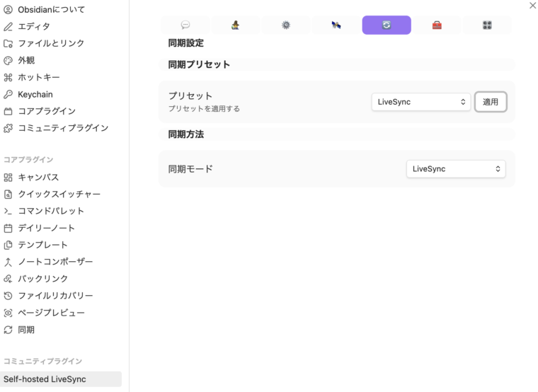Open the satellite remote configuration tab
538x392 pixels.
click(336, 25)
